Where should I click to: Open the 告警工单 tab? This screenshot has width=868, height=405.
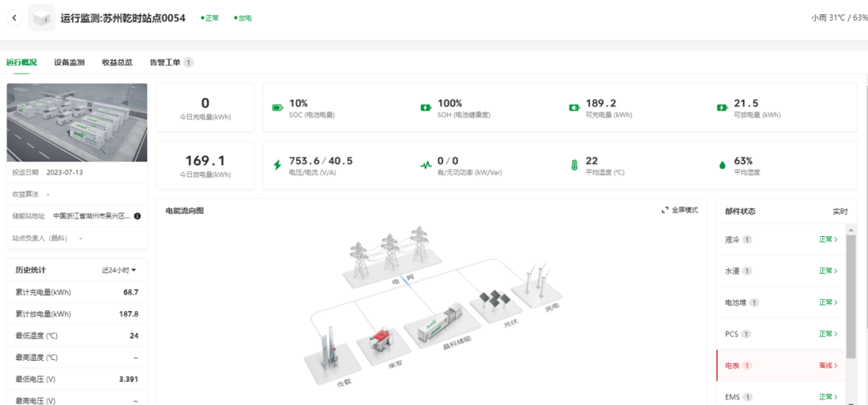(170, 63)
